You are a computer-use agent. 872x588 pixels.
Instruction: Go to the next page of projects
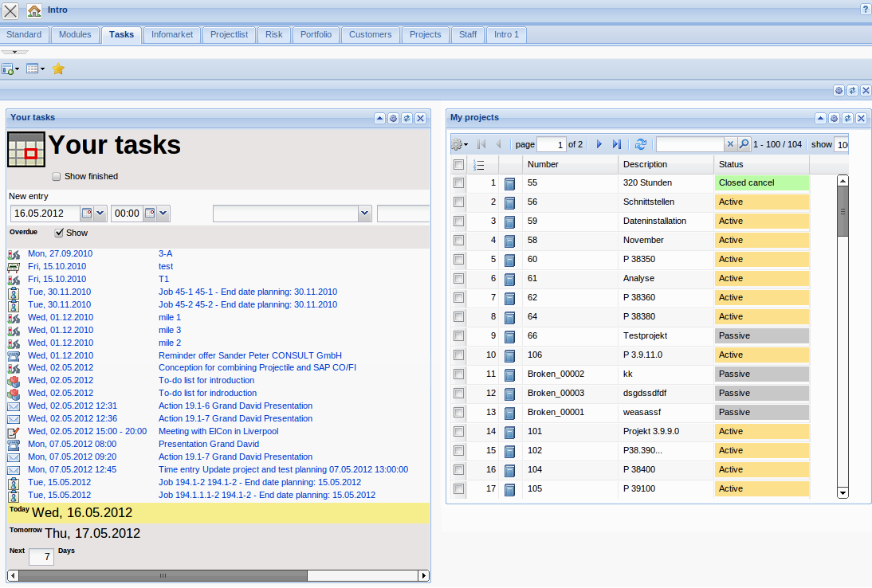tap(599, 144)
